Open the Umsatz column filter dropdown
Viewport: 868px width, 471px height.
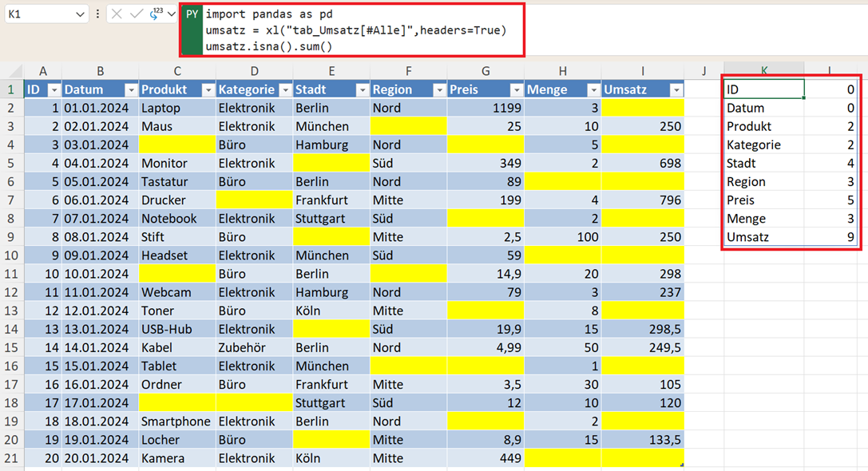676,90
